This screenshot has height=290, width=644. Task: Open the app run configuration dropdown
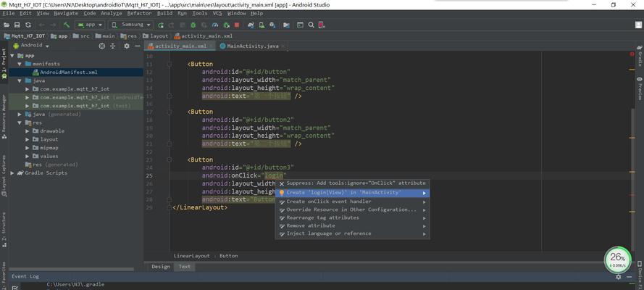(90, 25)
